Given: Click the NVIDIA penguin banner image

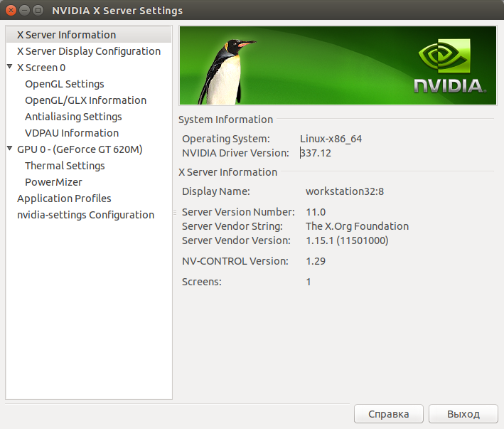Looking at the screenshot, I should click(x=338, y=65).
